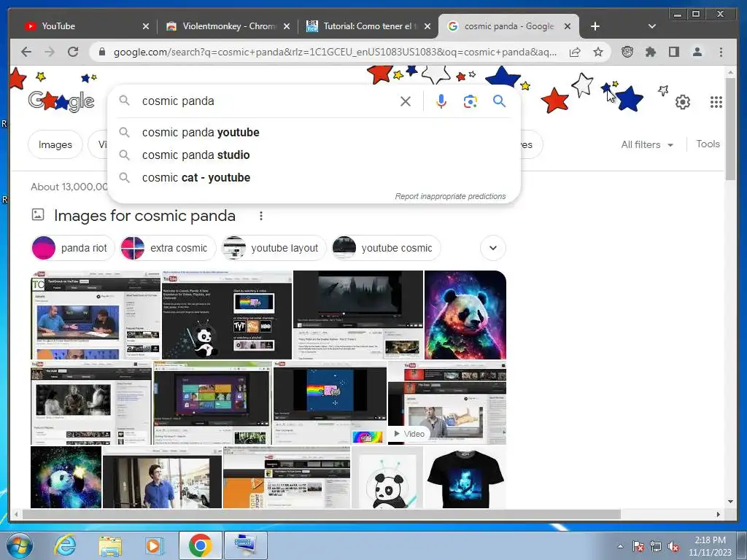Open the black panda T-shirt image
Screen dimensions: 747x560
[x=465, y=477]
